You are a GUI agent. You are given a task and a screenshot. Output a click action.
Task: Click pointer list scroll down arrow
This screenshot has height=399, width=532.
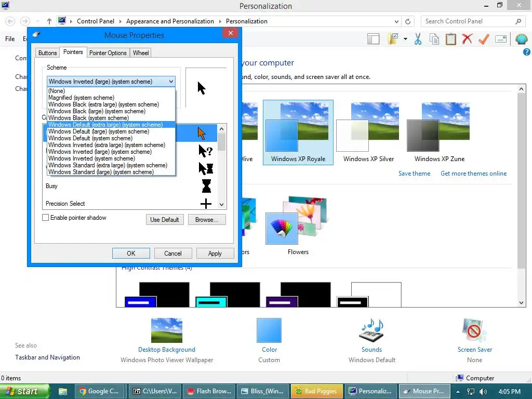point(221,204)
